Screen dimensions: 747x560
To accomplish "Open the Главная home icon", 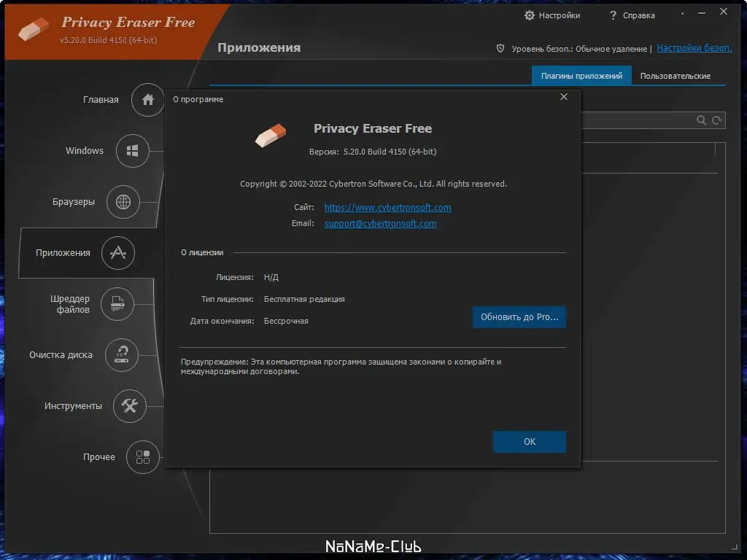I will click(147, 99).
